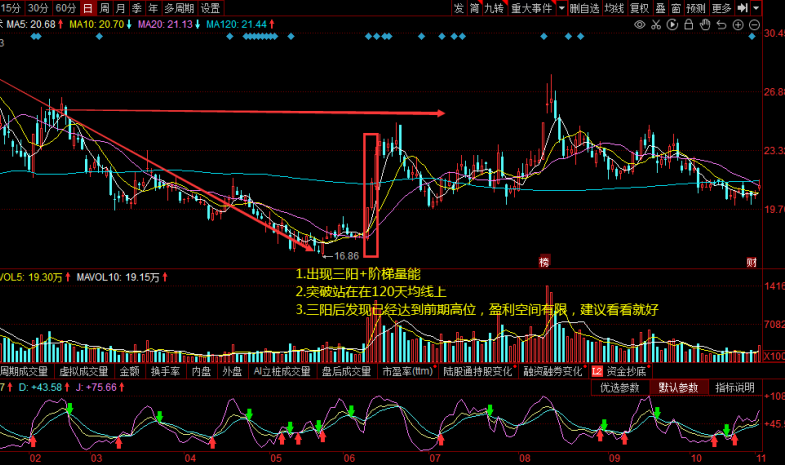Viewport: 785px width, 465px height.
Task: Click the D: +43.58 KDJ value
Action: [x=41, y=387]
